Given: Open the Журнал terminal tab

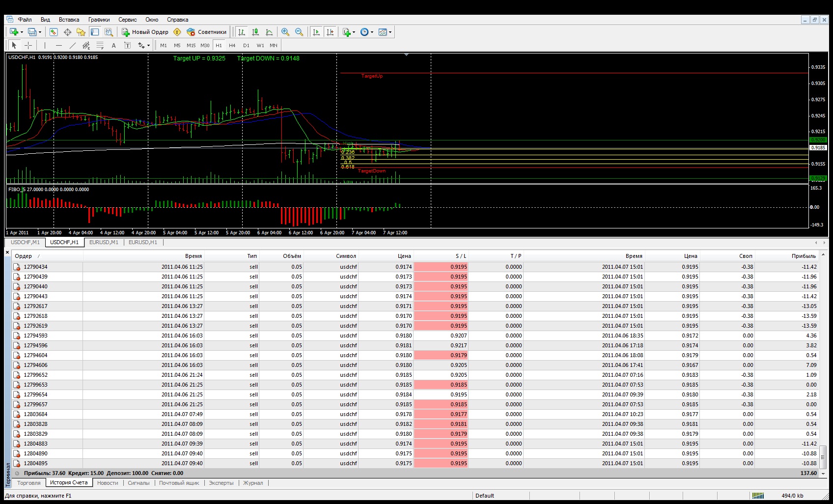Looking at the screenshot, I should 253,483.
